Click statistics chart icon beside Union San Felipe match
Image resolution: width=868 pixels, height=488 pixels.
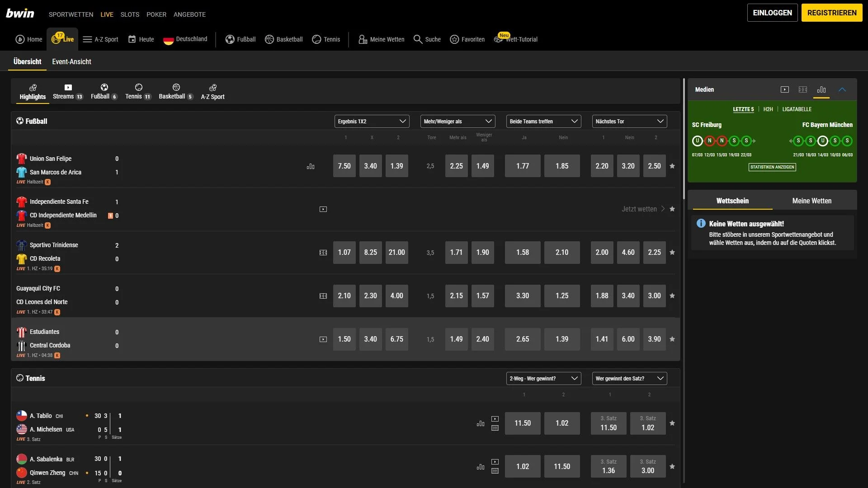pos(311,166)
